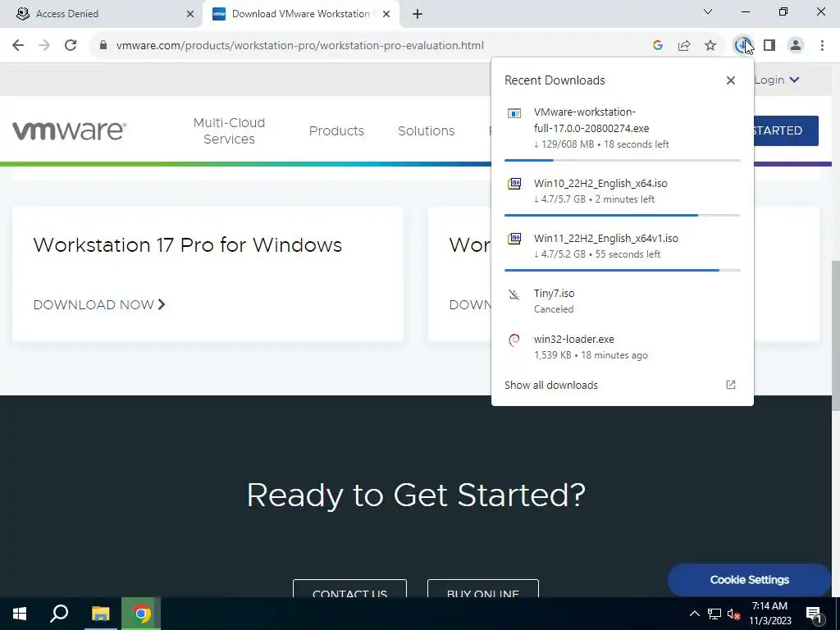Open the Windows Start menu
This screenshot has height=630, width=840.
(20, 614)
